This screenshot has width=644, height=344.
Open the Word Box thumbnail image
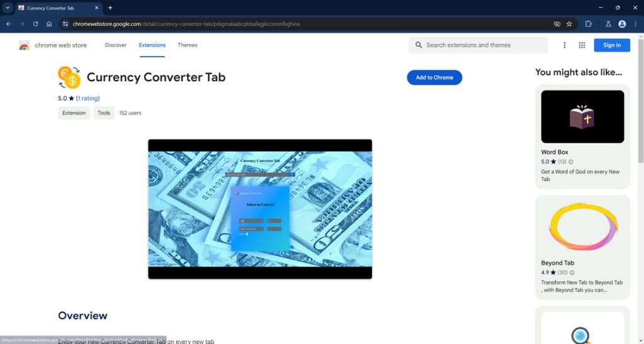(x=582, y=116)
